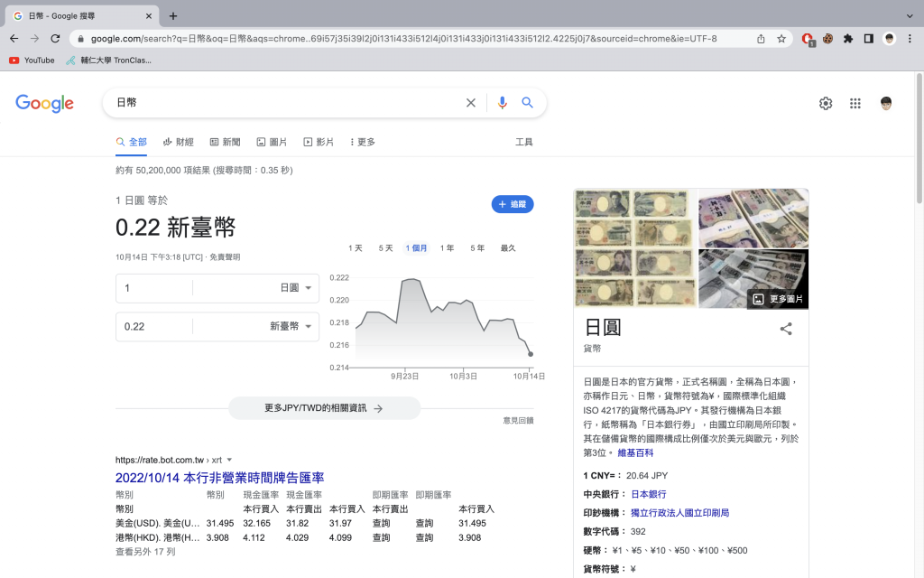Click the browser address bar
The height and width of the screenshot is (578, 924).
click(403, 38)
